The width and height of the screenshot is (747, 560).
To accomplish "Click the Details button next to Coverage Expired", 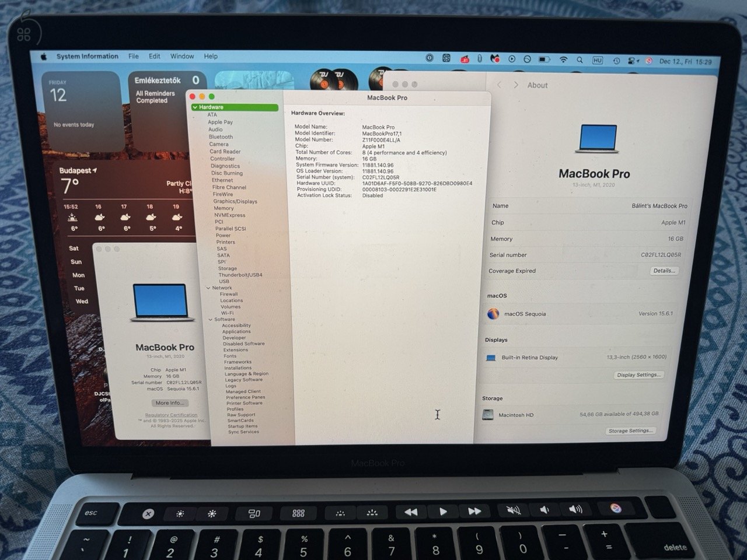I will pos(664,271).
